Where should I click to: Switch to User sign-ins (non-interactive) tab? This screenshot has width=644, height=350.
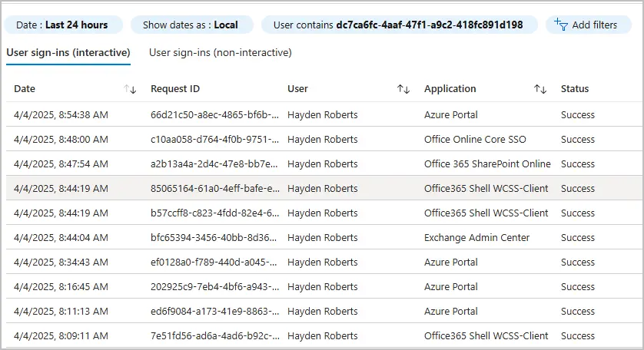pyautogui.click(x=220, y=52)
